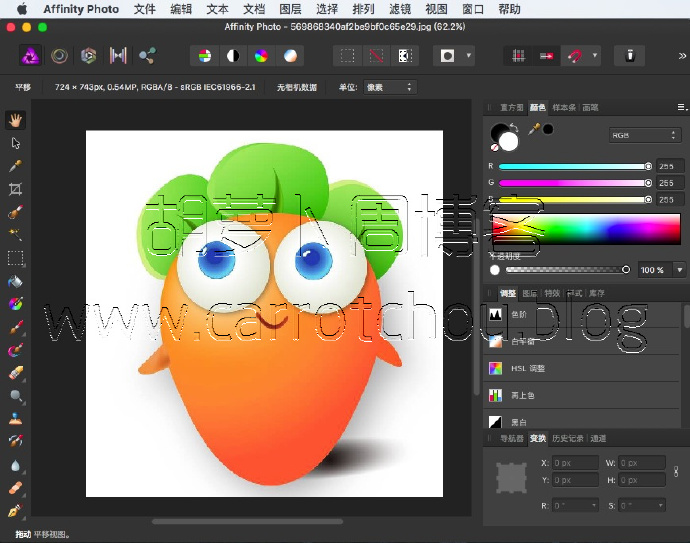Add an HSL 调整 adjustment
The image size is (690, 543).
coord(582,368)
